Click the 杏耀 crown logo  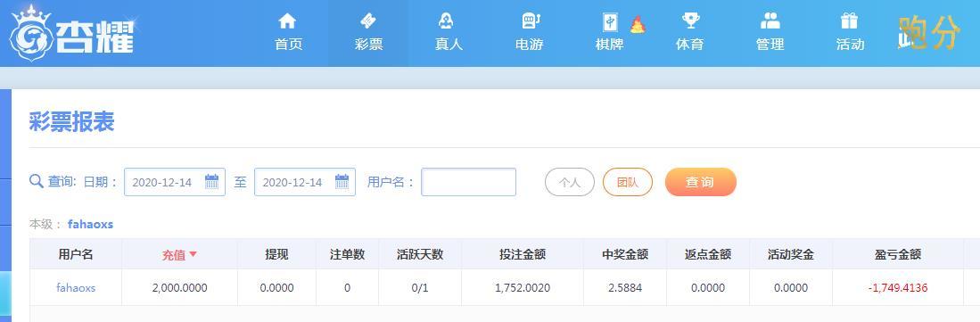tap(71, 33)
